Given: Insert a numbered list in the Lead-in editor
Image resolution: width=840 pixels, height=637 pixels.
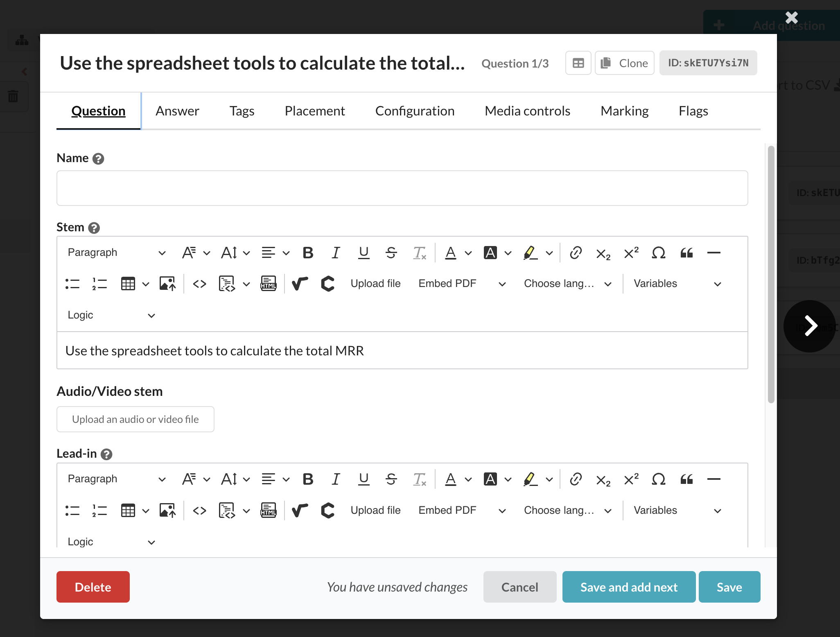Looking at the screenshot, I should (x=99, y=511).
